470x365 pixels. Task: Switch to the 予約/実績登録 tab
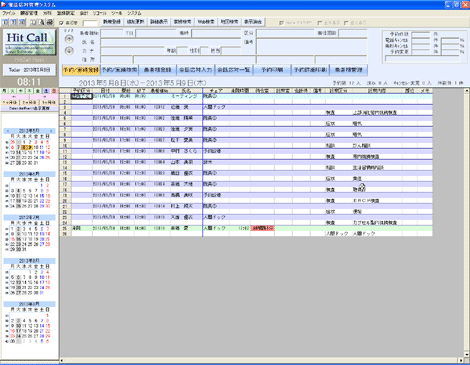(x=81, y=70)
